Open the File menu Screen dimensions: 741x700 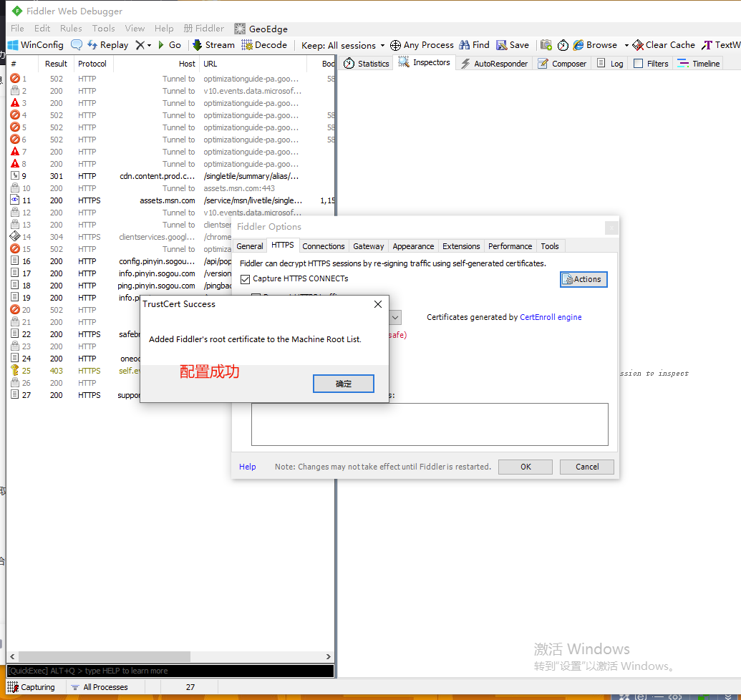click(17, 29)
